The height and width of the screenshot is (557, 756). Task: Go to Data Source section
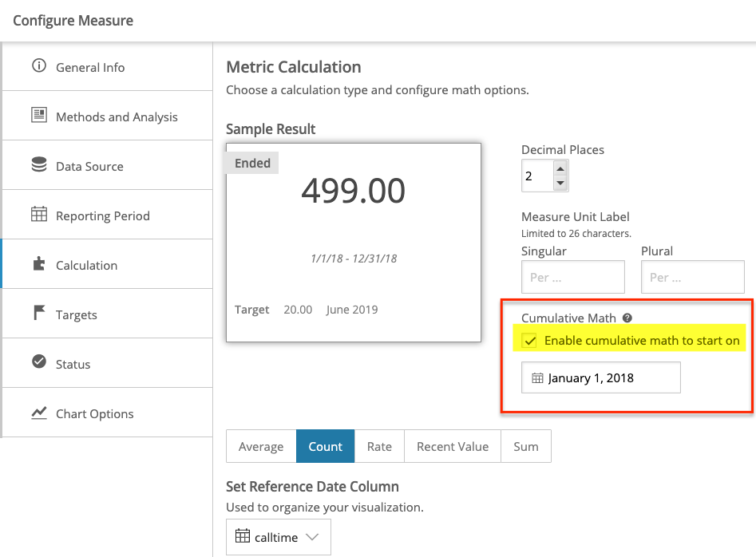pos(108,165)
